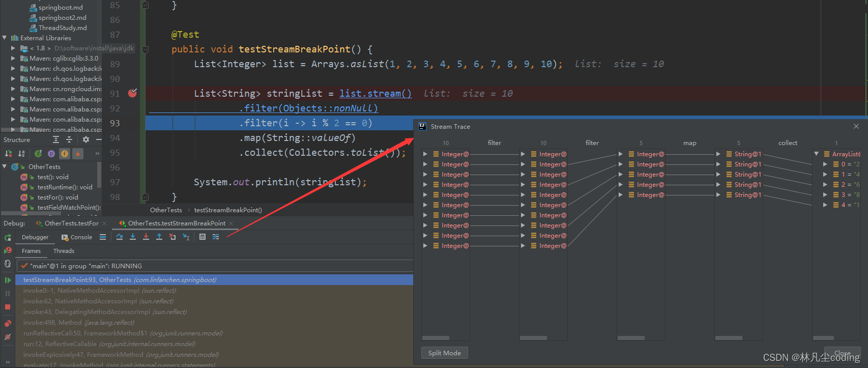This screenshot has width=868, height=368.
Task: Click the Show Execution Point lines icon
Action: point(103,237)
